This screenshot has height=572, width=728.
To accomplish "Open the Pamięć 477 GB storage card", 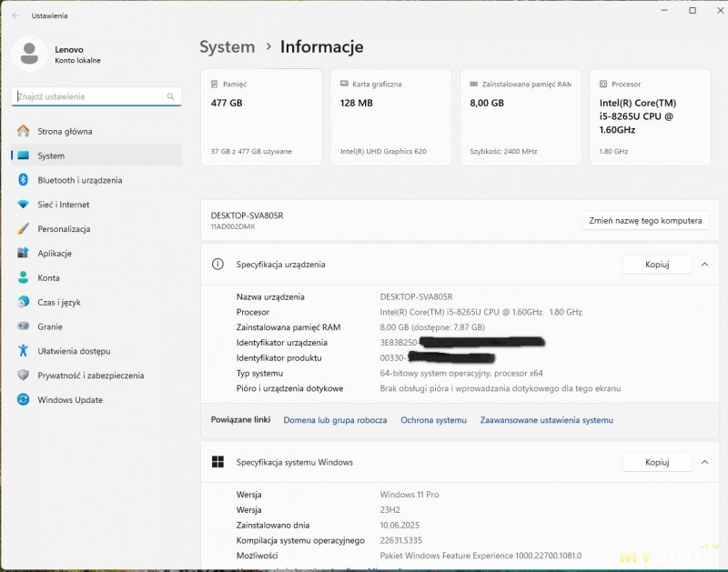I will 261,117.
